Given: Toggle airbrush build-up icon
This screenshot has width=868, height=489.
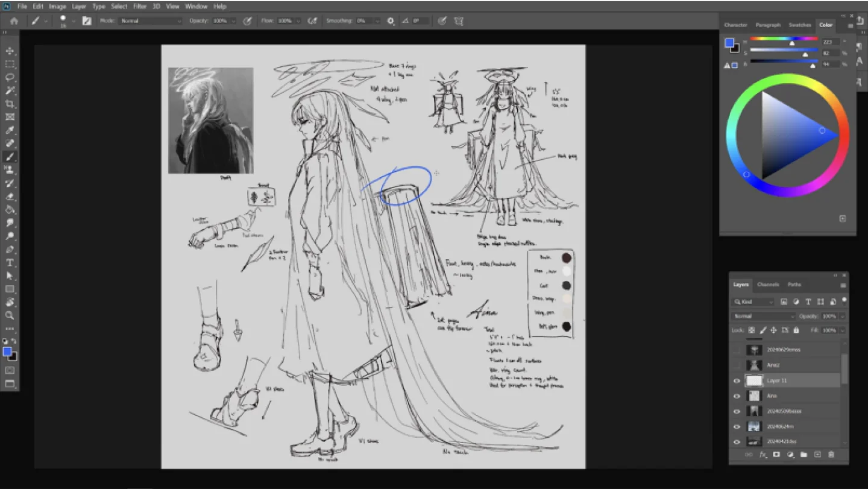Looking at the screenshot, I should click(312, 21).
